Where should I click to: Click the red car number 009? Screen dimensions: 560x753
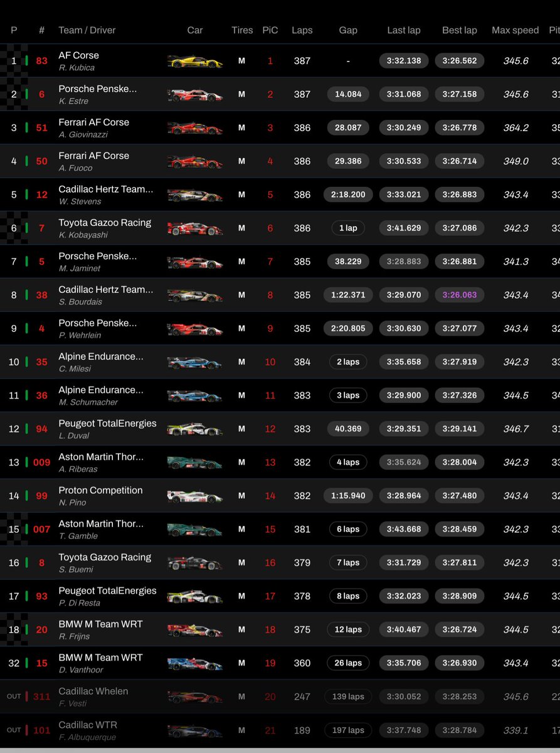tap(42, 462)
